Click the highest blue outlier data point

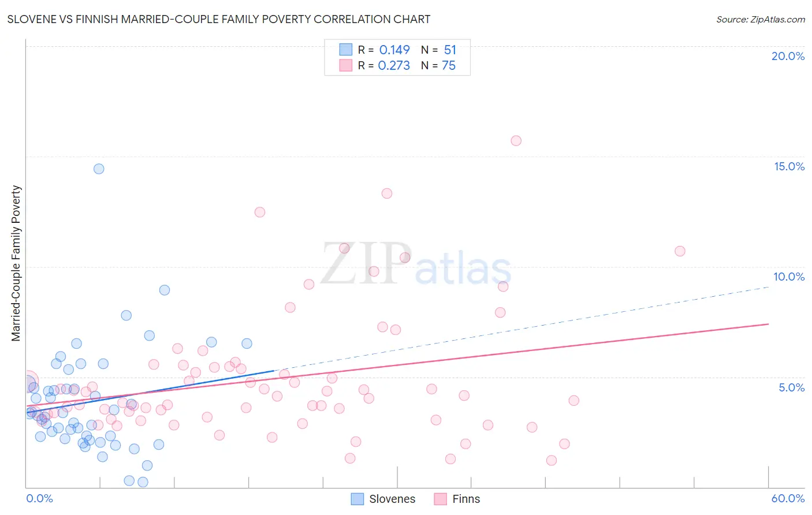(99, 169)
